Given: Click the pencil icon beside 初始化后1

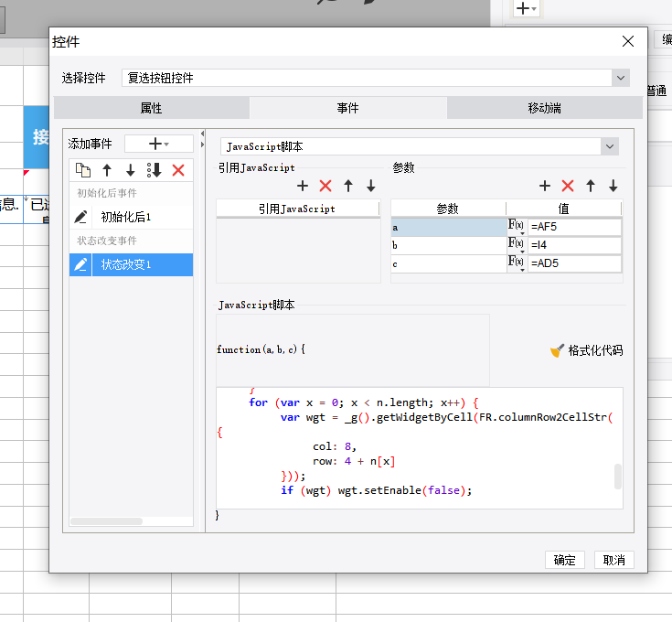Looking at the screenshot, I should coord(80,217).
